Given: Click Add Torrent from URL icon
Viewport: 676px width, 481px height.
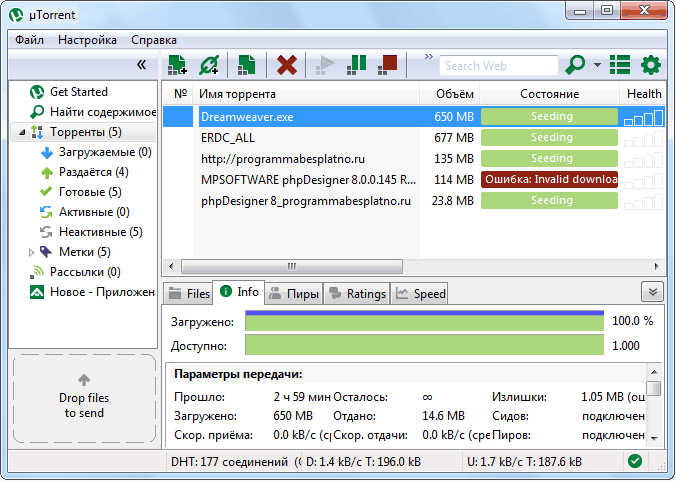Looking at the screenshot, I should (x=209, y=65).
